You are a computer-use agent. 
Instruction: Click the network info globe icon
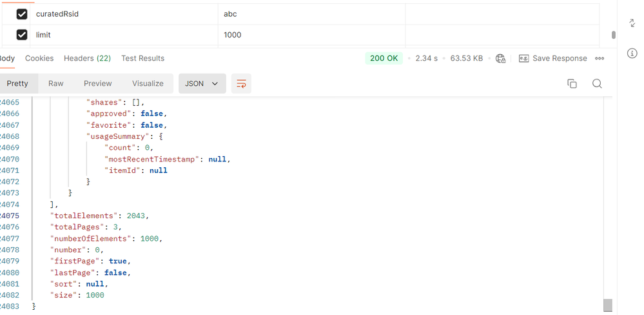point(501,58)
